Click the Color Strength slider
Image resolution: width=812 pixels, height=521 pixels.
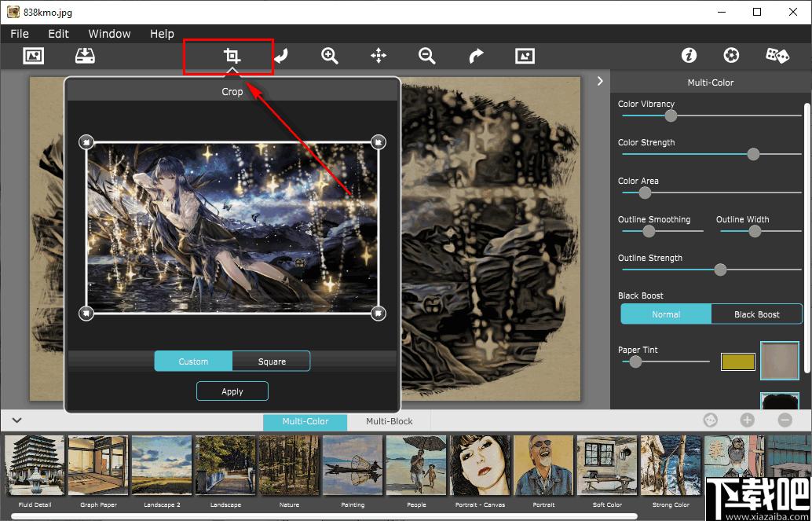click(711, 154)
